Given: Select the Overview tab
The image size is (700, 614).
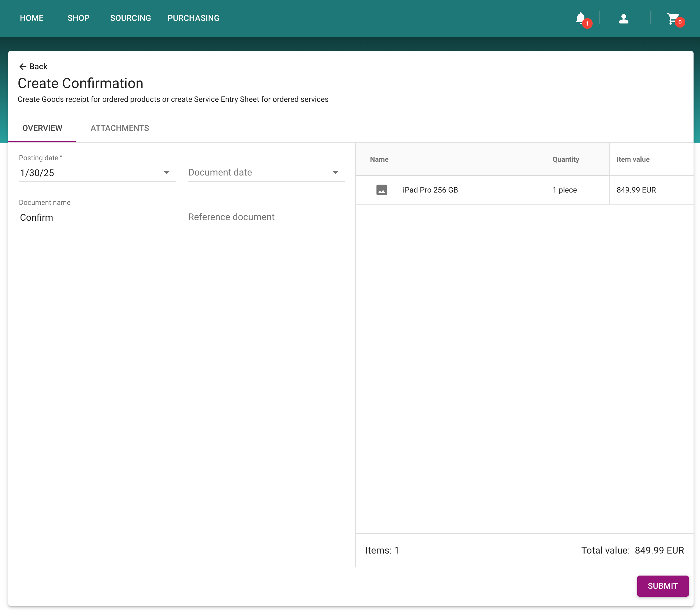Looking at the screenshot, I should pos(42,128).
